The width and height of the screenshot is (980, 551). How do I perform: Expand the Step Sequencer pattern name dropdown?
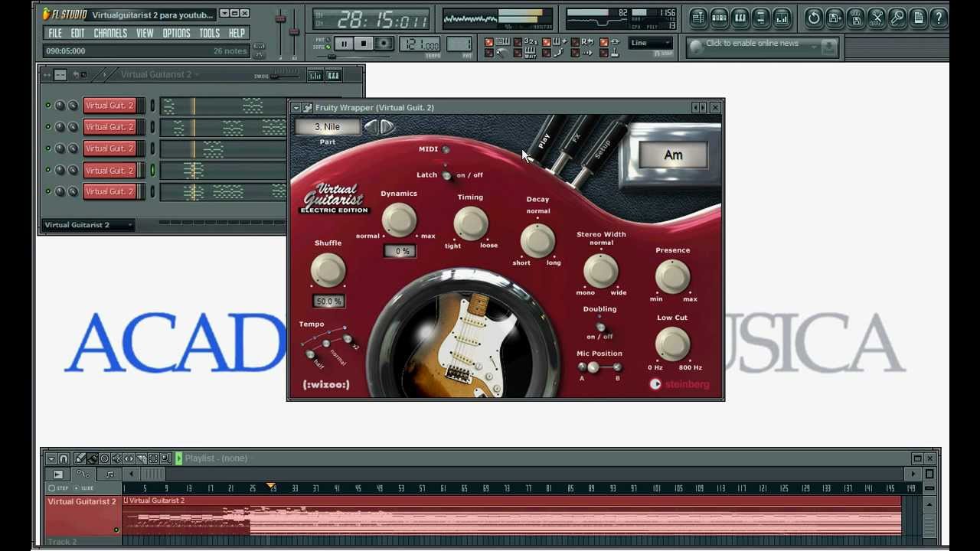[197, 75]
